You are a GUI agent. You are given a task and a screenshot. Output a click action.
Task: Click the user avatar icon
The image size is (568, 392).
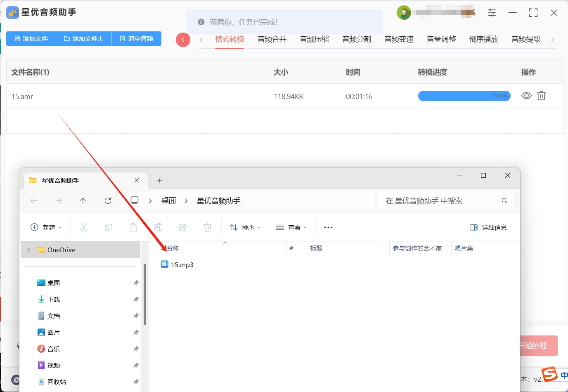pyautogui.click(x=404, y=13)
